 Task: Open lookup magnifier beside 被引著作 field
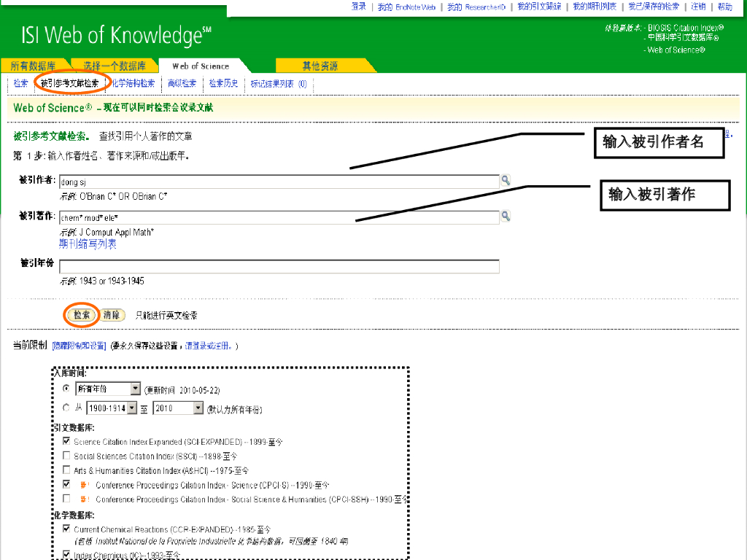tap(506, 216)
